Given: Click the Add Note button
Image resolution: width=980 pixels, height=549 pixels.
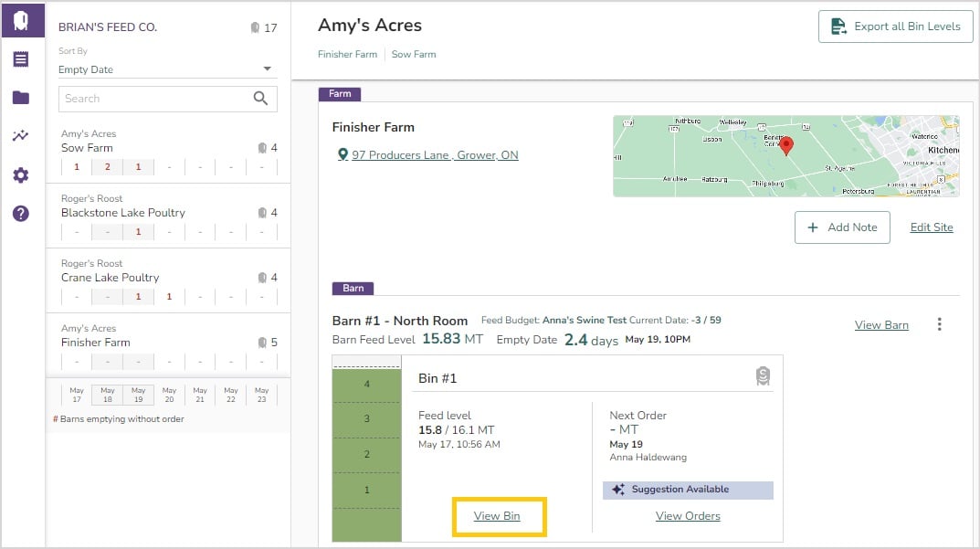Looking at the screenshot, I should click(842, 227).
